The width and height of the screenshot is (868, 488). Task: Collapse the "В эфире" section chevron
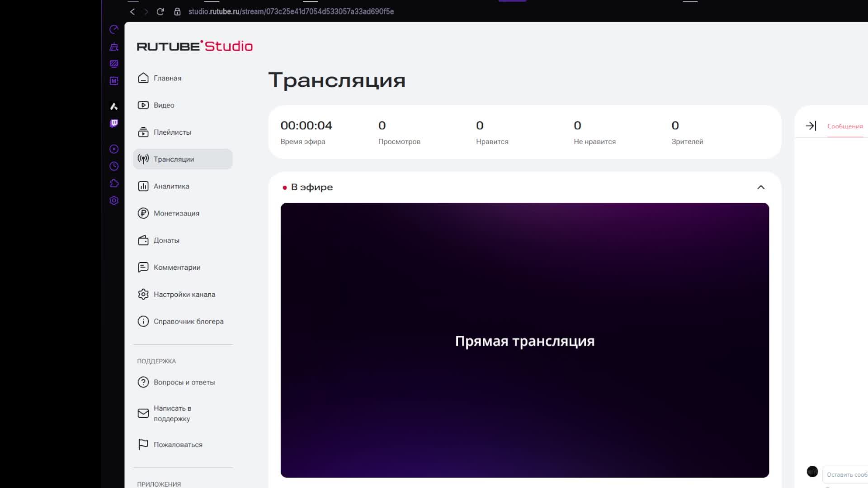click(761, 188)
